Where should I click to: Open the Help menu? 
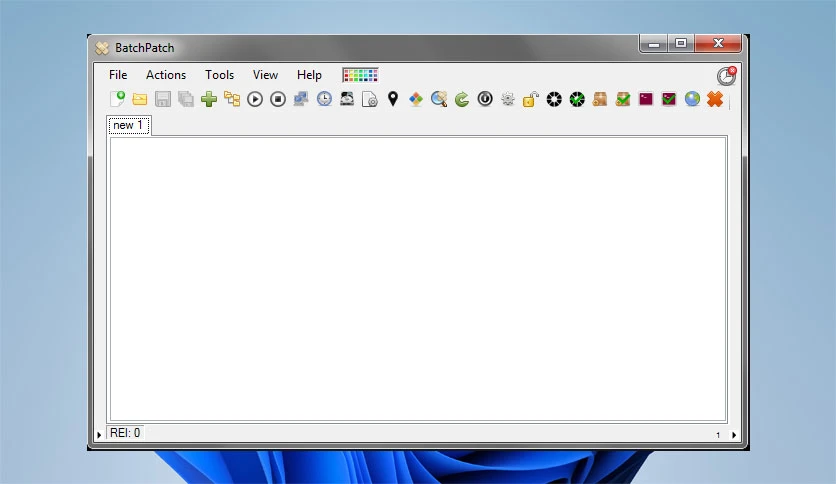309,75
